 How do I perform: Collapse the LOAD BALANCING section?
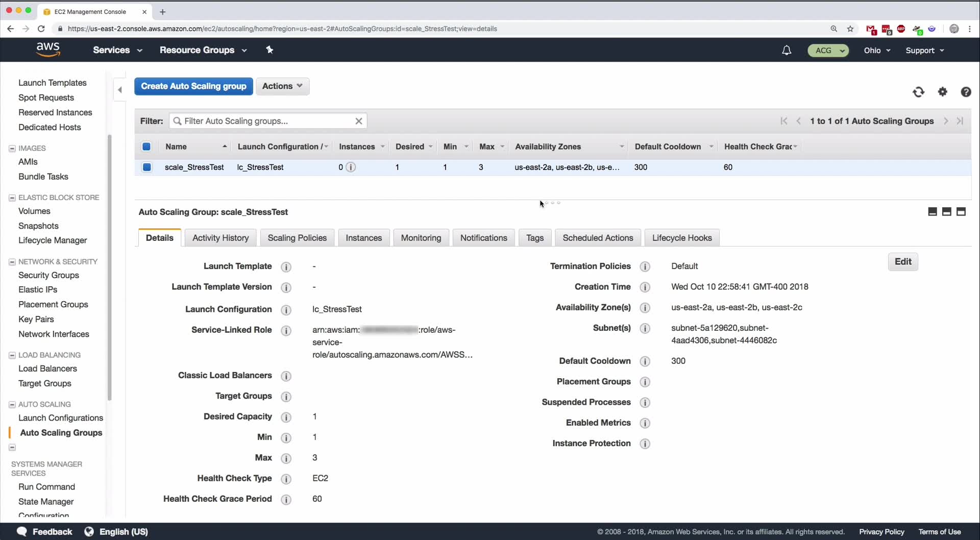point(12,355)
